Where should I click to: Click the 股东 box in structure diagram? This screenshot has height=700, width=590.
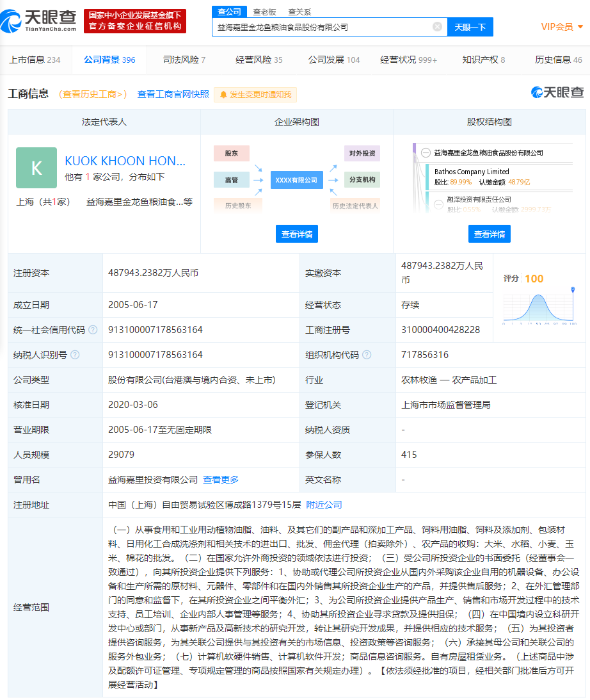tap(232, 153)
